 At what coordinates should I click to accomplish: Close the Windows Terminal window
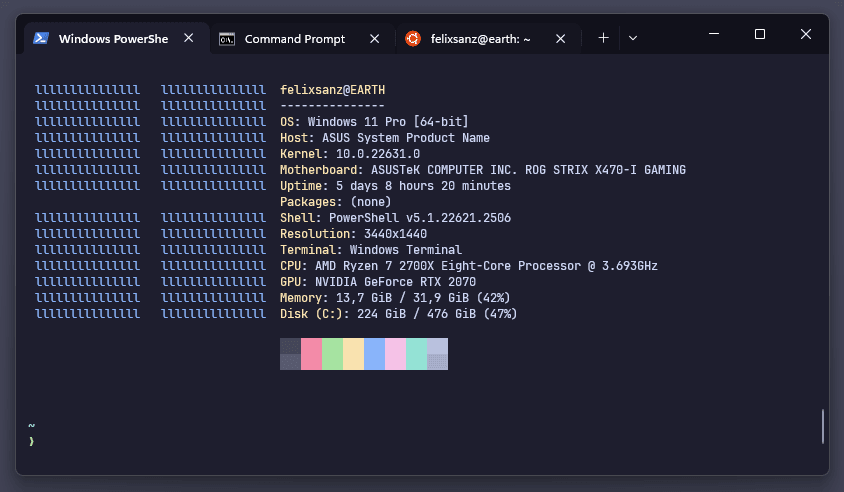tap(806, 34)
